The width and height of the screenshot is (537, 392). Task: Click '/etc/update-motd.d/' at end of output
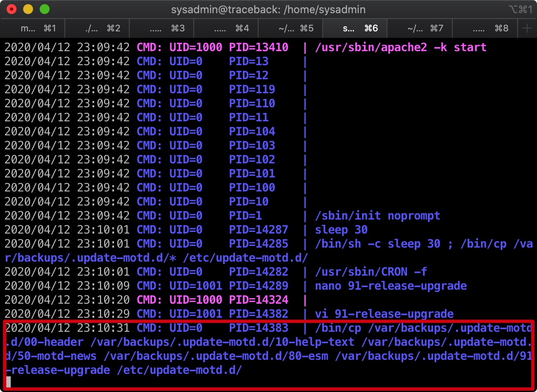coord(179,370)
